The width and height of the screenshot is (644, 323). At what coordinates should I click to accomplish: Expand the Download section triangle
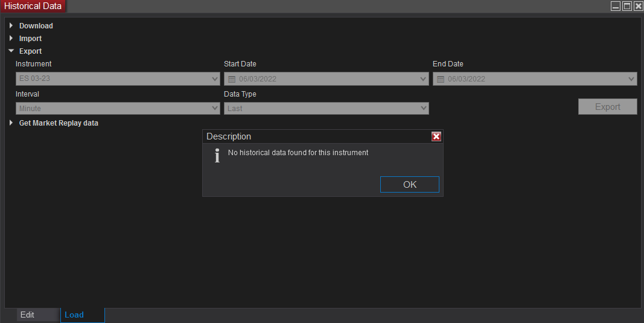coord(11,26)
